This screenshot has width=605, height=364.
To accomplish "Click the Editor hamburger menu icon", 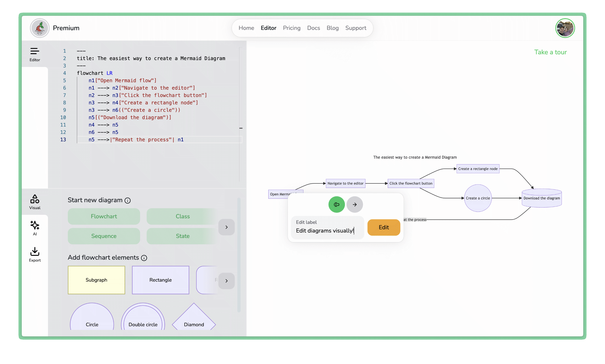I will (34, 51).
